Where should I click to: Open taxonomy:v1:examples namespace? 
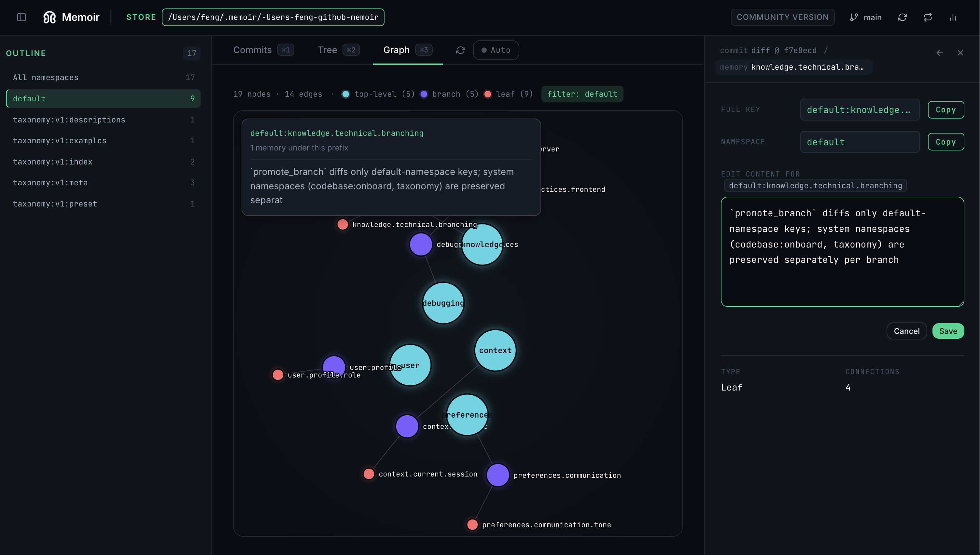coord(103,141)
